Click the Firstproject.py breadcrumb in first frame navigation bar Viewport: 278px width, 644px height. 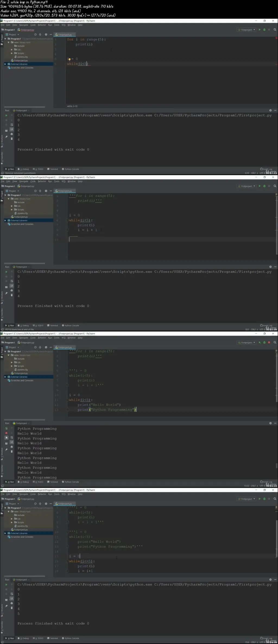coord(26,30)
